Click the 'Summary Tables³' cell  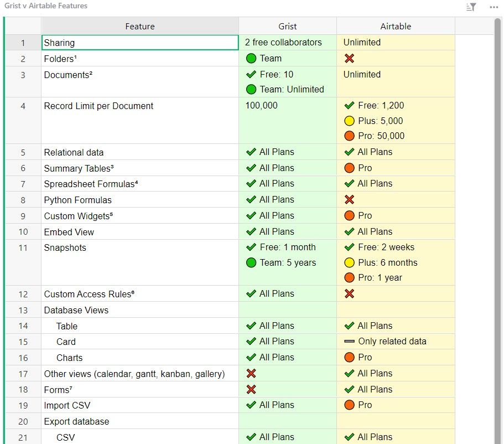[140, 168]
